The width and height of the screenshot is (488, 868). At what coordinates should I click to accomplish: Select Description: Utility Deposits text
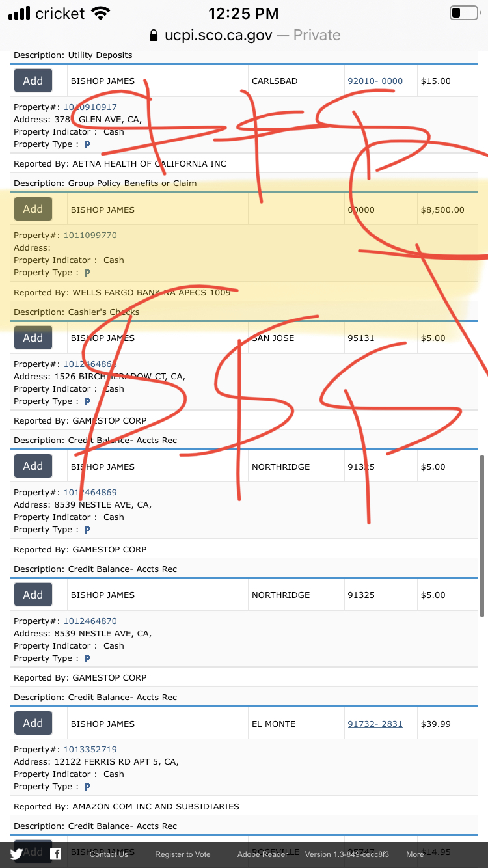[73, 56]
